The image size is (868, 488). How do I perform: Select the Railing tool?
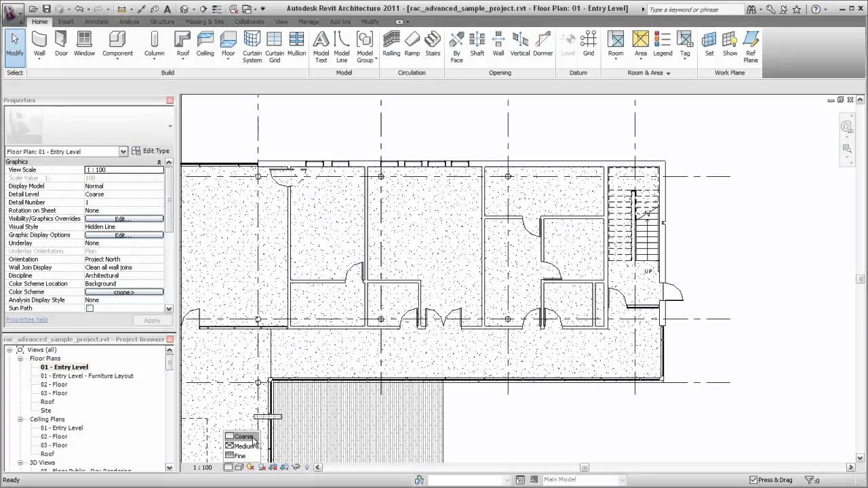pos(391,45)
